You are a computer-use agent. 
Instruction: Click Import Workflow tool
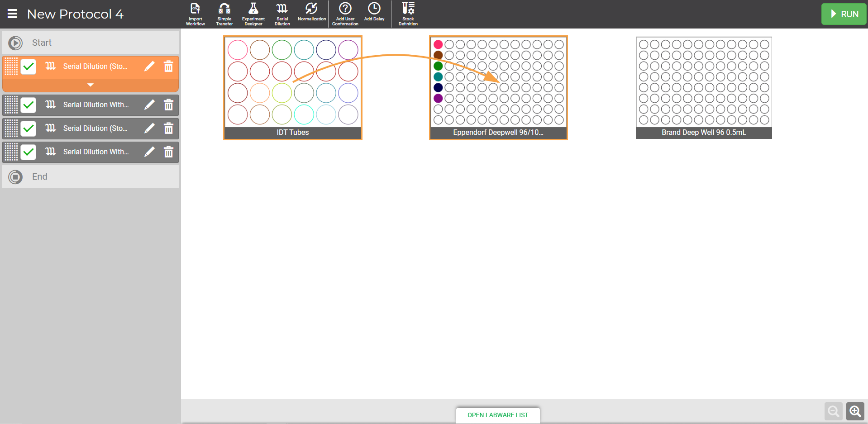coord(196,14)
